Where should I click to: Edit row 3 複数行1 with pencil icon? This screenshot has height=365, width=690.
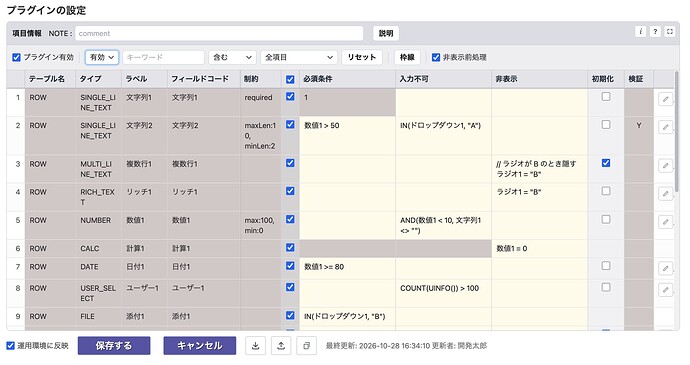665,166
